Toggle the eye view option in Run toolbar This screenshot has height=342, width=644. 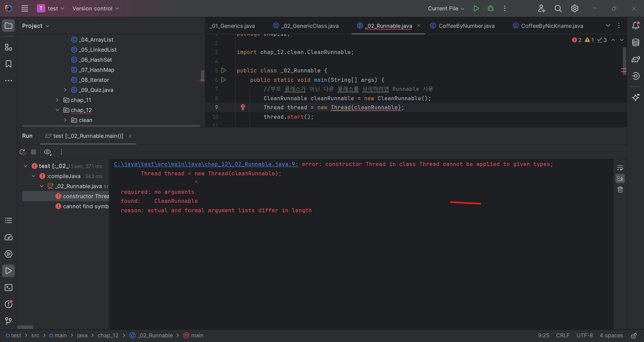point(48,152)
